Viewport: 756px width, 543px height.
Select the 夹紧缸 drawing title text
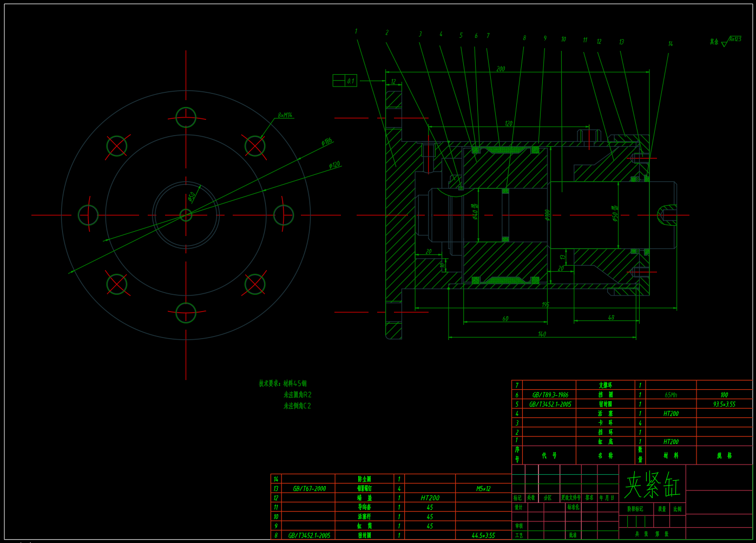[652, 485]
